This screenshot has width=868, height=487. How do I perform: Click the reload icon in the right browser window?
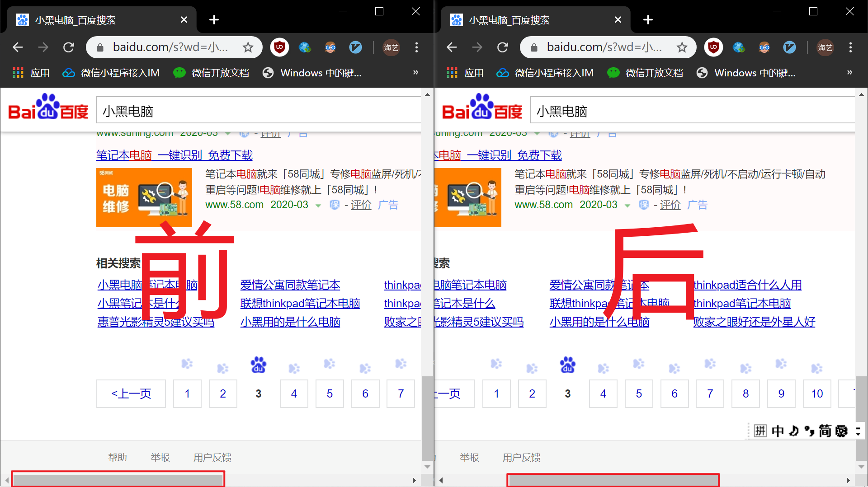502,47
